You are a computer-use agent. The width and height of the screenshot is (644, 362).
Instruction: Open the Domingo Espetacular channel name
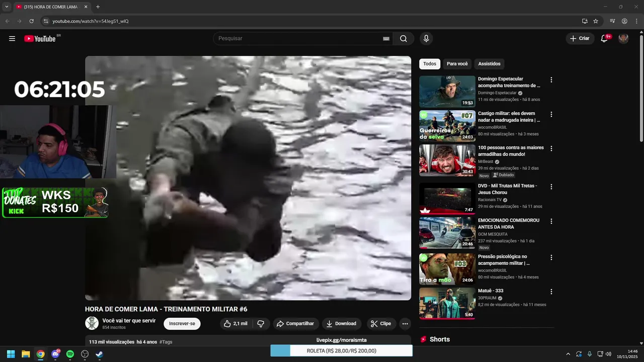click(497, 93)
